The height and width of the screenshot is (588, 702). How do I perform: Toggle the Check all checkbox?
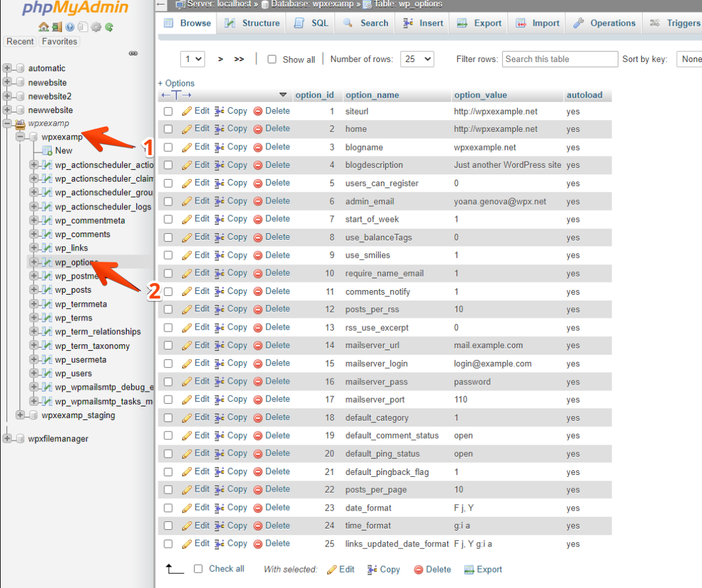(198, 569)
